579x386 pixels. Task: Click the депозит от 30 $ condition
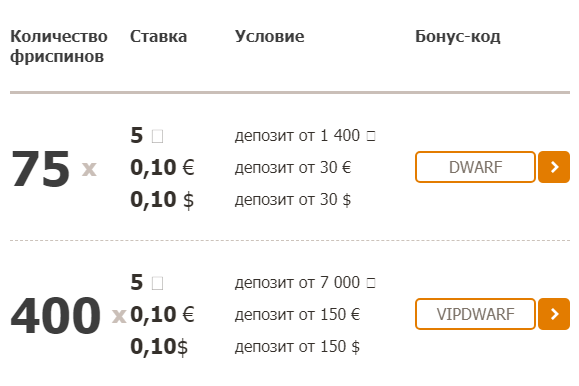point(293,200)
